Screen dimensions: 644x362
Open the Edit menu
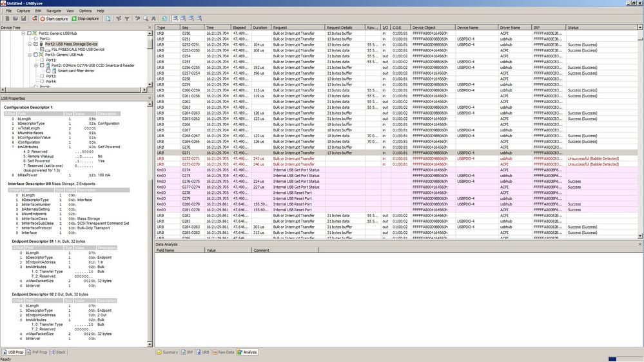point(38,11)
